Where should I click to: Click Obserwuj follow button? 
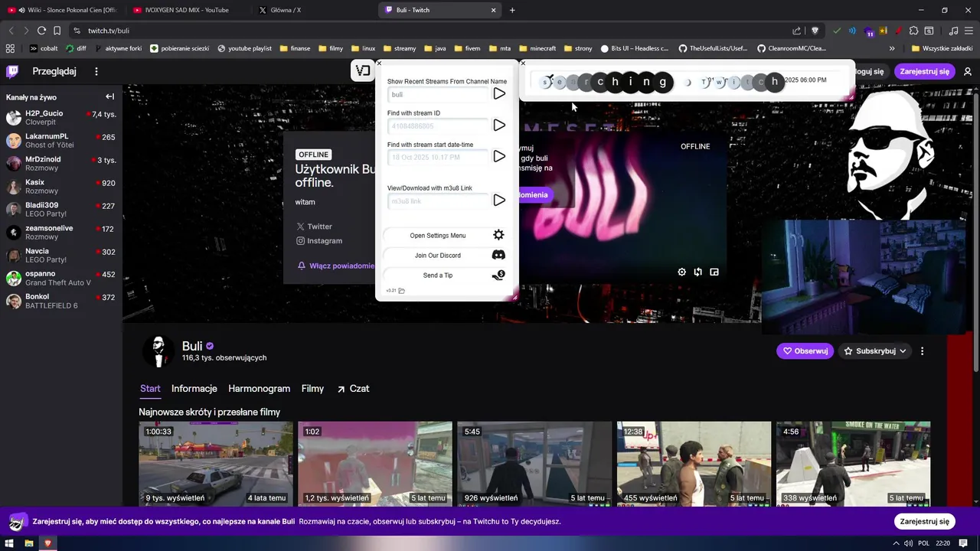pos(805,351)
